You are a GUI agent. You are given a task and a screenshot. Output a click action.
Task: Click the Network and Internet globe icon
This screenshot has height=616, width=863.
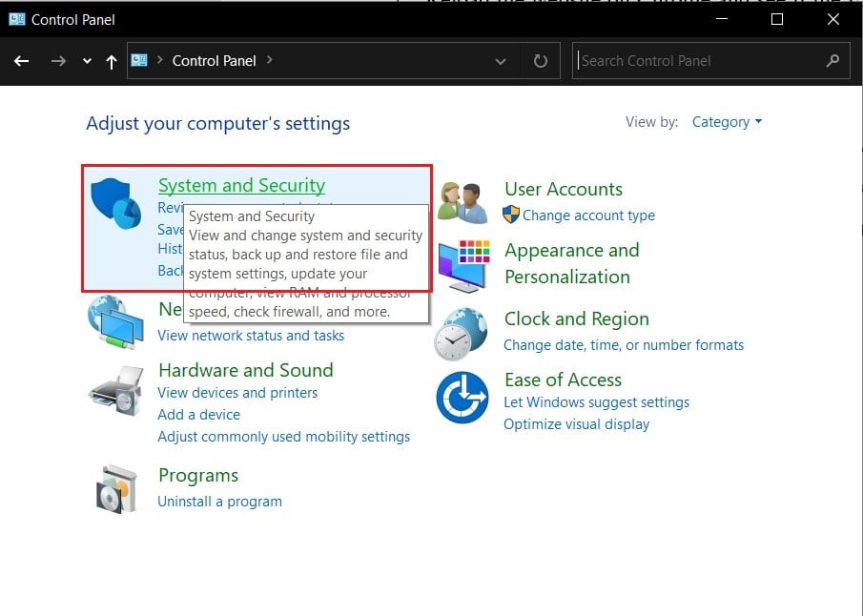point(116,320)
